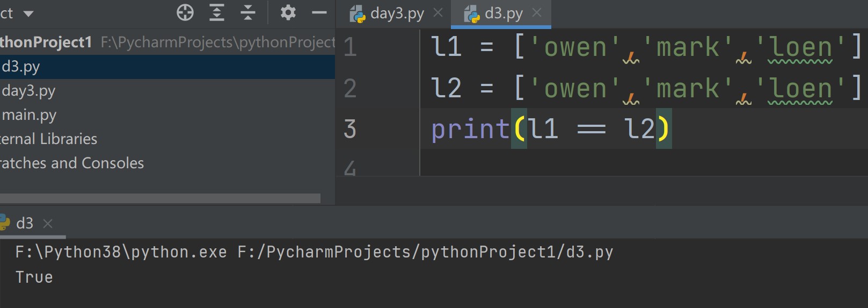This screenshot has height=308, width=868.
Task: Open the project view dropdown arrow
Action: click(28, 13)
